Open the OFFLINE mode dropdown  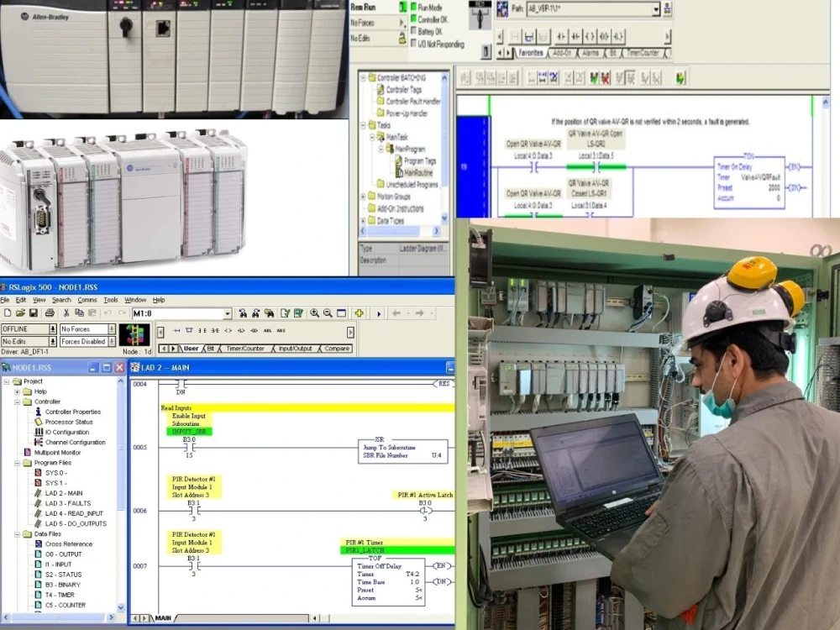(52, 329)
